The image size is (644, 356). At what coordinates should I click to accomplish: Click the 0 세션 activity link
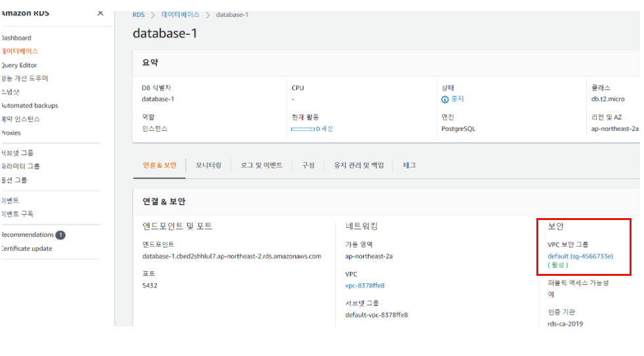[x=324, y=129]
